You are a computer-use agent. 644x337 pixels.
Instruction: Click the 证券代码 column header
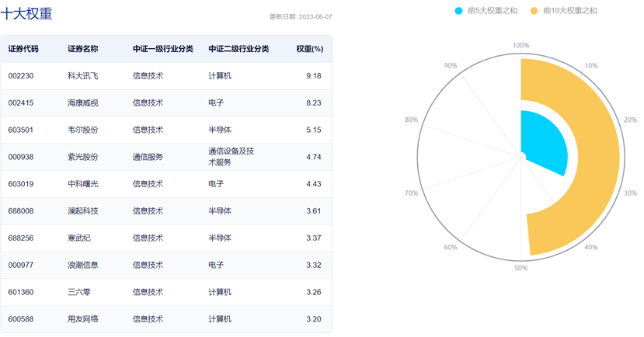point(23,49)
